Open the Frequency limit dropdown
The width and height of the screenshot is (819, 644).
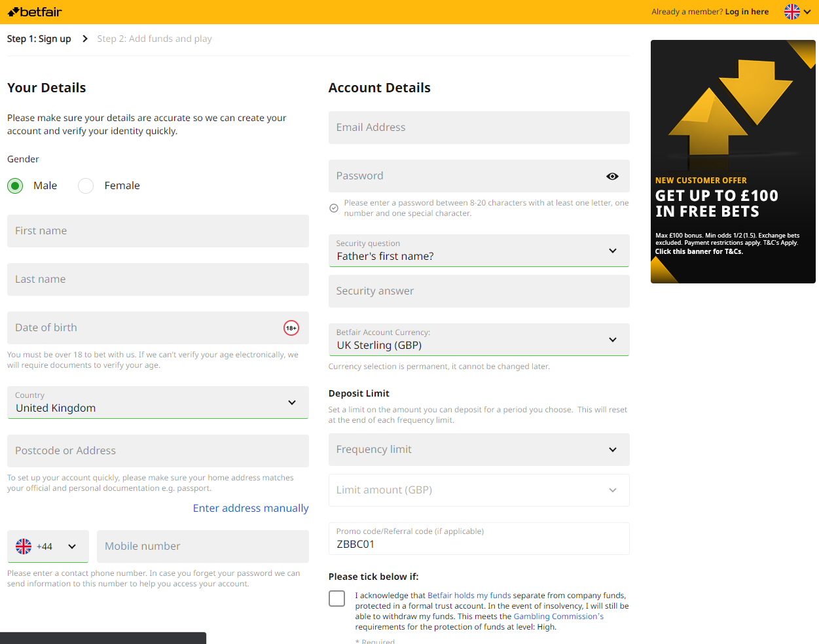point(479,450)
